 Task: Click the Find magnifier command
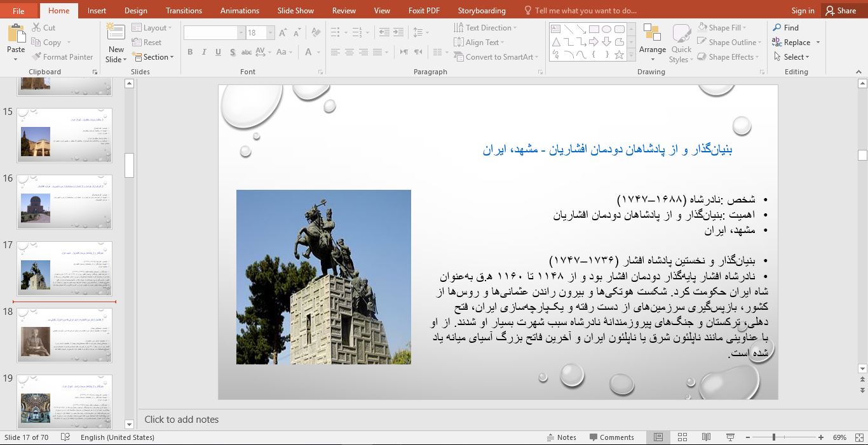785,28
